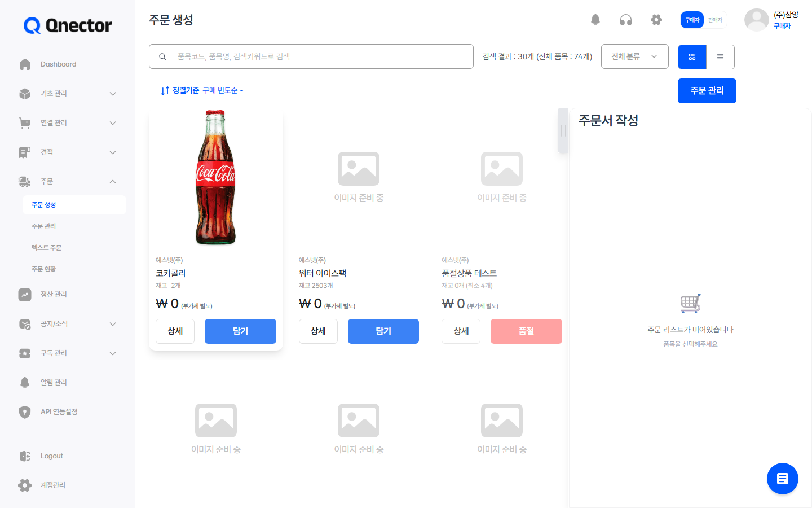Click the 코카콜라 product name
The width and height of the screenshot is (812, 508).
[x=171, y=273]
